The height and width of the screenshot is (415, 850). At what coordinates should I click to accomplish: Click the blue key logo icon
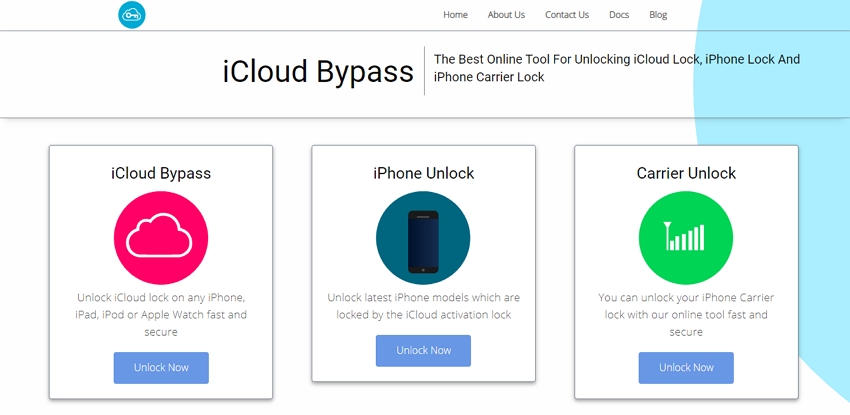(131, 15)
